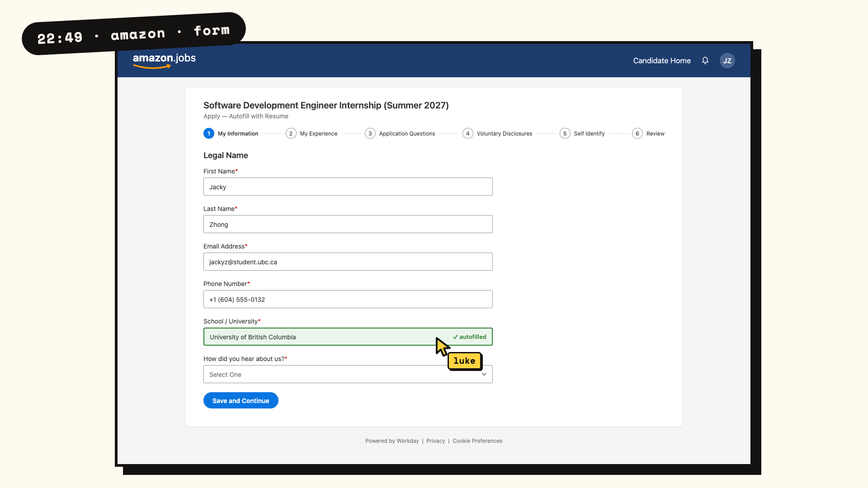
Task: Open the notifications bell
Action: [x=705, y=61]
